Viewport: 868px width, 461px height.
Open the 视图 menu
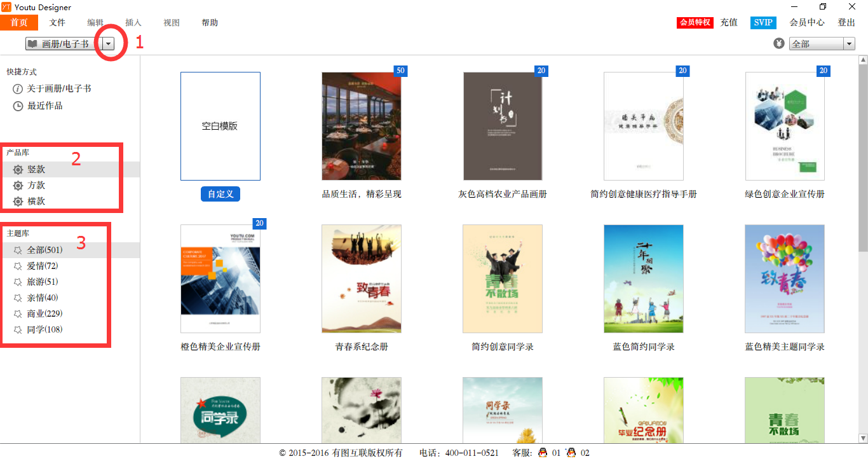[x=172, y=22]
